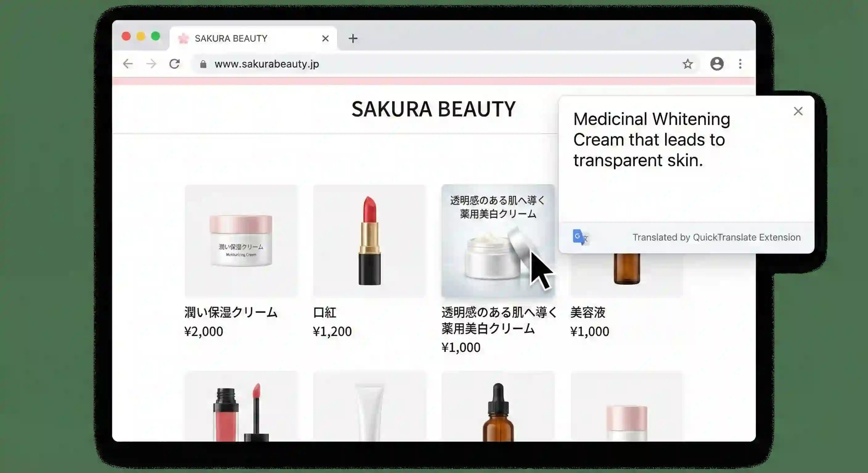Click the ¥1,200 price under 口紅
The height and width of the screenshot is (473, 868).
coord(332,331)
